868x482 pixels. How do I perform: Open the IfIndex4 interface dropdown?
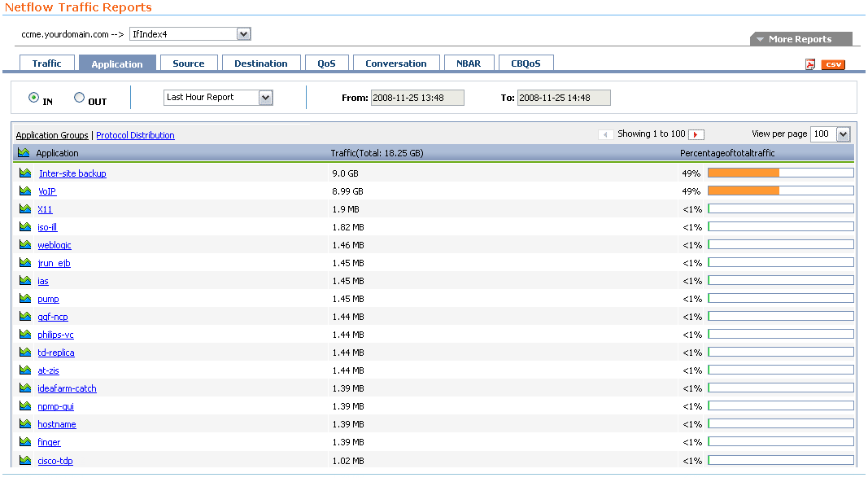pyautogui.click(x=190, y=34)
